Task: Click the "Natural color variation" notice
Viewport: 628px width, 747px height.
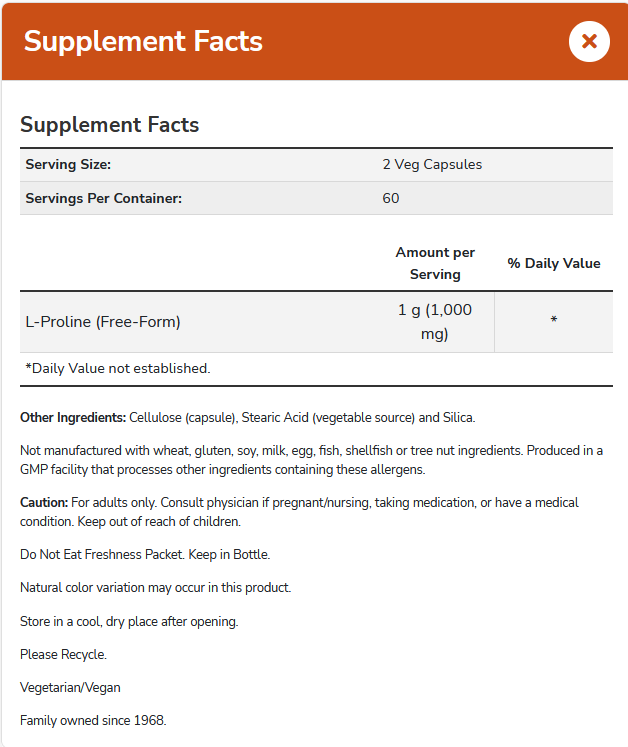Action: coord(155,587)
